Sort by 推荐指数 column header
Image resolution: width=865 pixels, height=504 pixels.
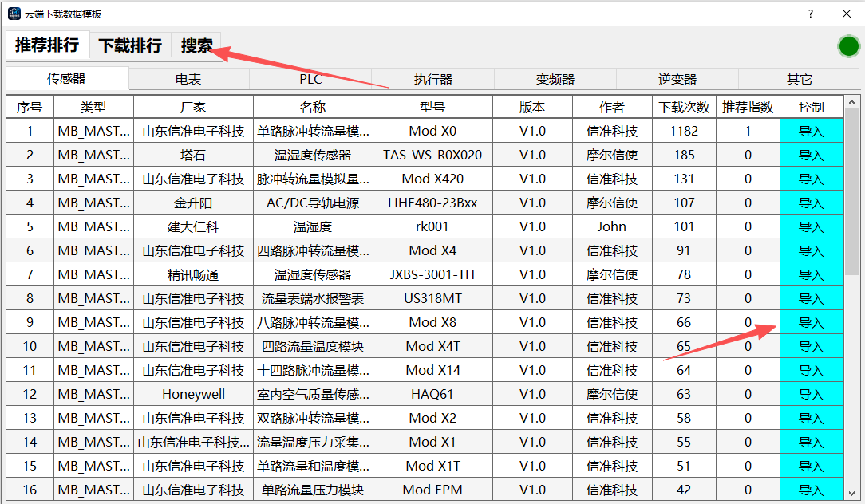point(748,107)
